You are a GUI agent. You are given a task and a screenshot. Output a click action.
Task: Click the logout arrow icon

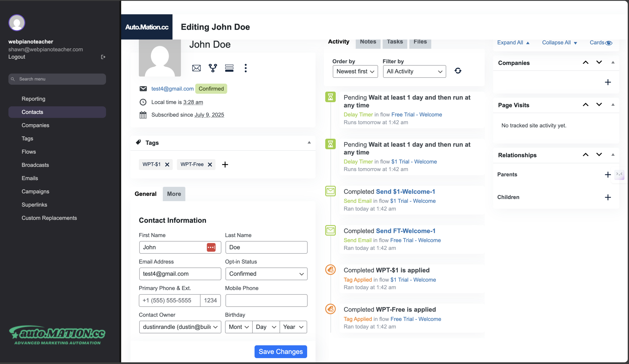tap(103, 57)
